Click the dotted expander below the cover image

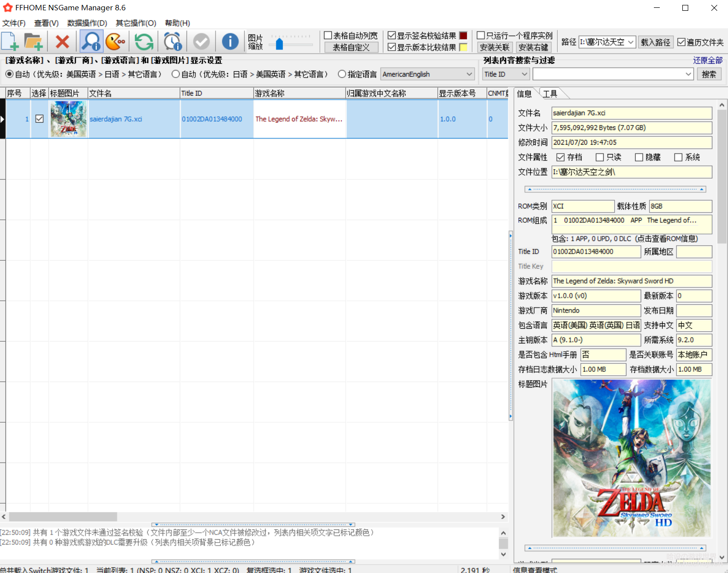coord(616,547)
